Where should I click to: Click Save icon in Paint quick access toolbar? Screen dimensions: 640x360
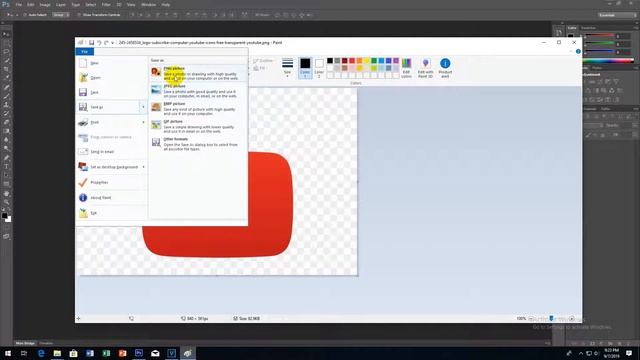coord(91,42)
